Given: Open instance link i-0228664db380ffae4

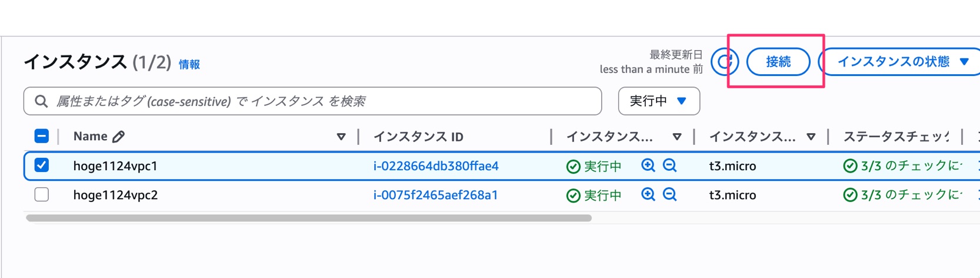Looking at the screenshot, I should (x=436, y=166).
